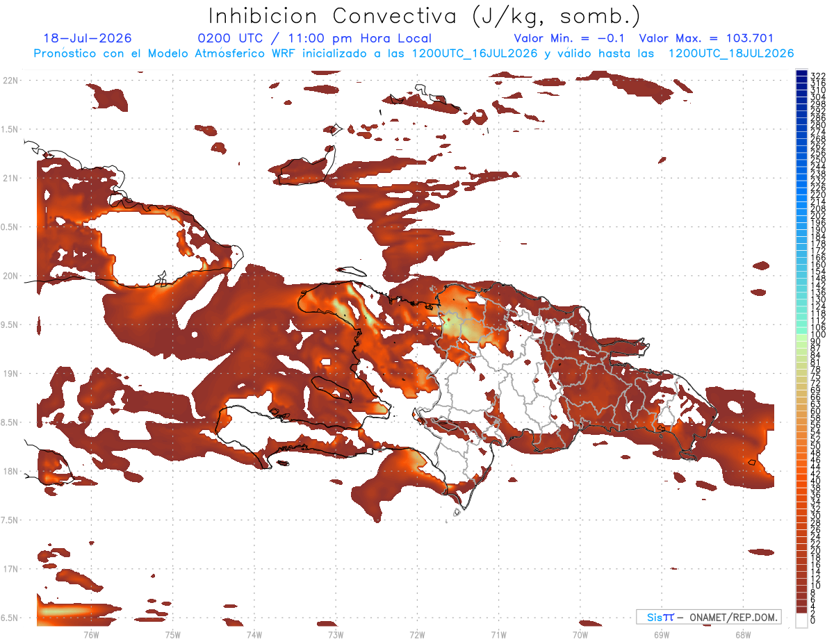Click the '17N' latitude label
The height and width of the screenshot is (644, 834).
[x=10, y=569]
